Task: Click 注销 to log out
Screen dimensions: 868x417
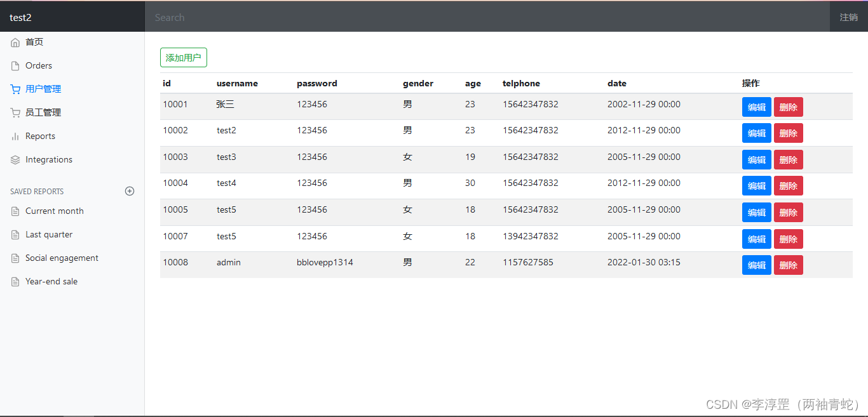Action: [x=849, y=17]
